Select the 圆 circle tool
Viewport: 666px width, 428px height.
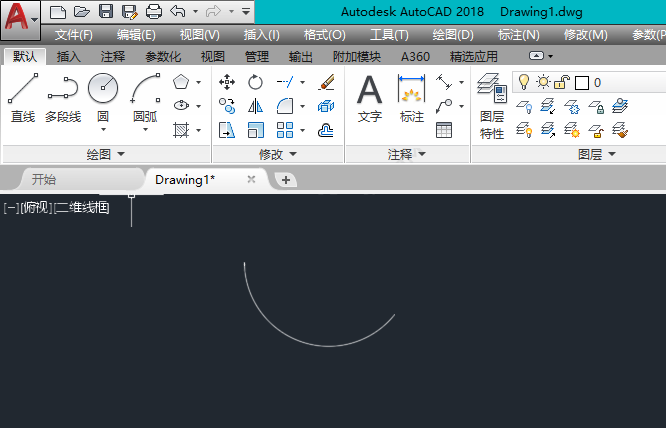103,98
